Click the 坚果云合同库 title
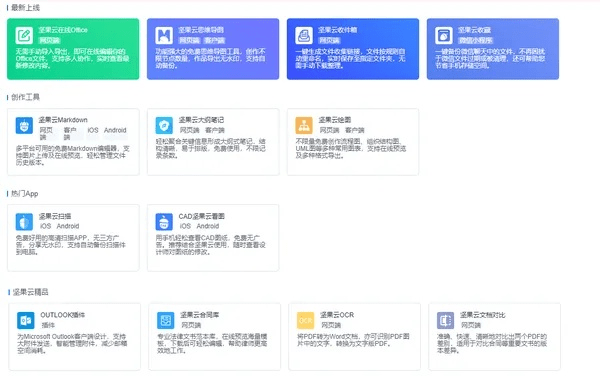 point(199,315)
